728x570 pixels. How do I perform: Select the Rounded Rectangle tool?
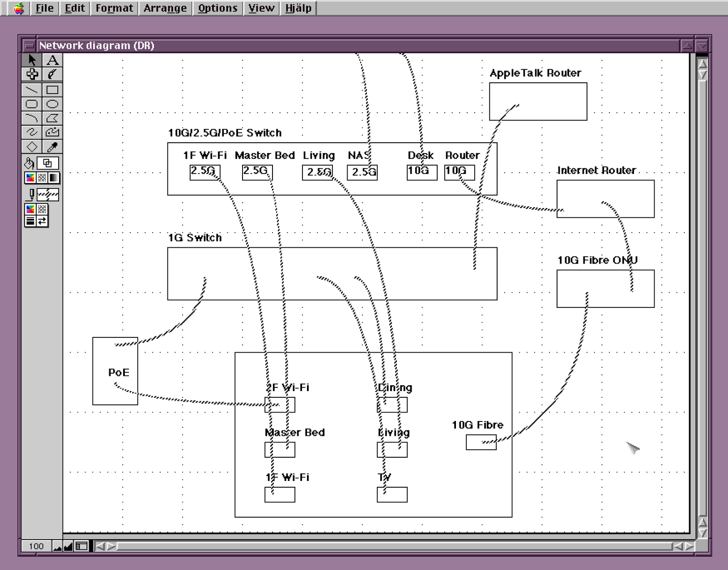tap(32, 104)
